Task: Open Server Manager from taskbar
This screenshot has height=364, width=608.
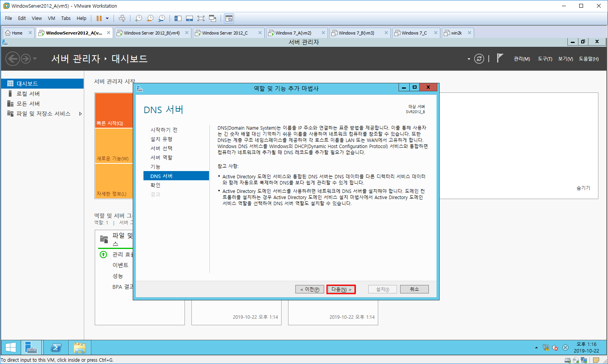Action: tap(31, 348)
